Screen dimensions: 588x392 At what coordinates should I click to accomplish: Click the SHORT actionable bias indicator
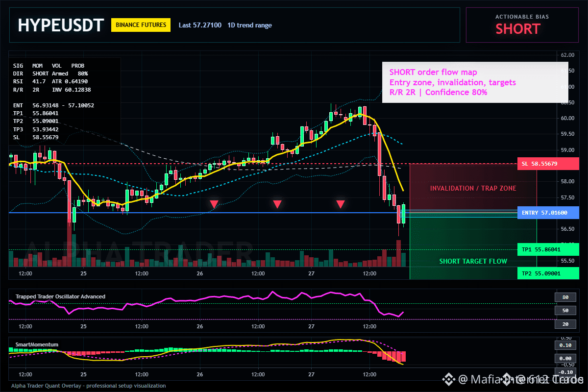coord(517,29)
